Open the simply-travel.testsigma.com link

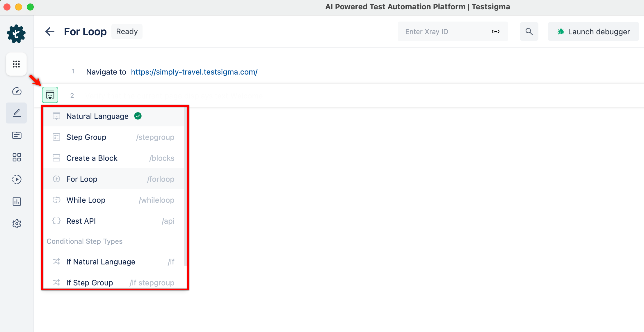(x=194, y=72)
